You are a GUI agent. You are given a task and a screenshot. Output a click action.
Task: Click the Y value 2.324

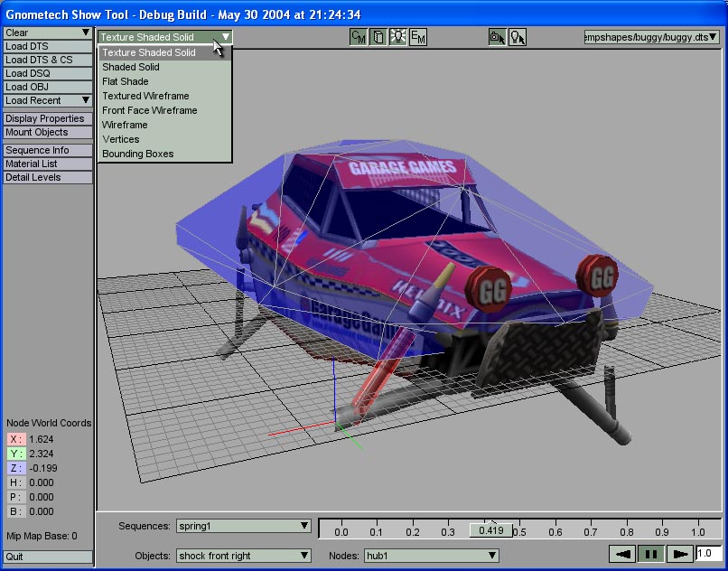[42, 454]
